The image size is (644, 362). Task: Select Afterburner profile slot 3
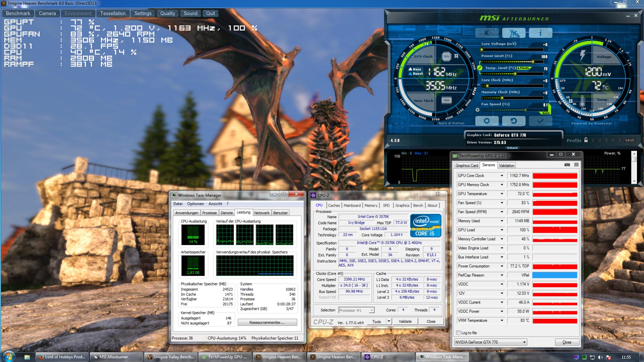click(x=606, y=140)
